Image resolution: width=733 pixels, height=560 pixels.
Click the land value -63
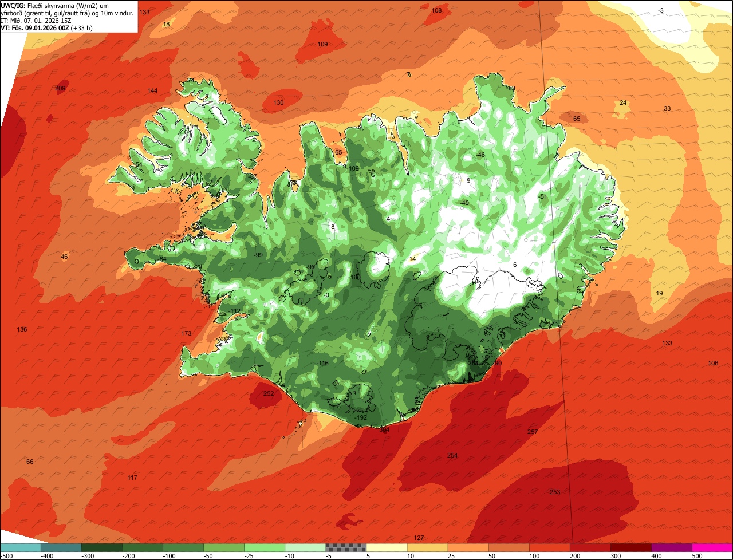pos(511,88)
